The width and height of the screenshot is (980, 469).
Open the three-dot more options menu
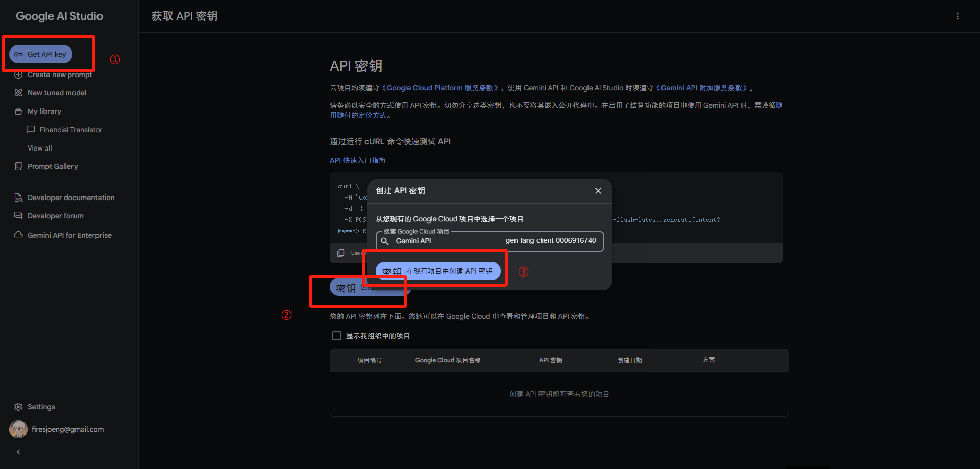point(958,16)
